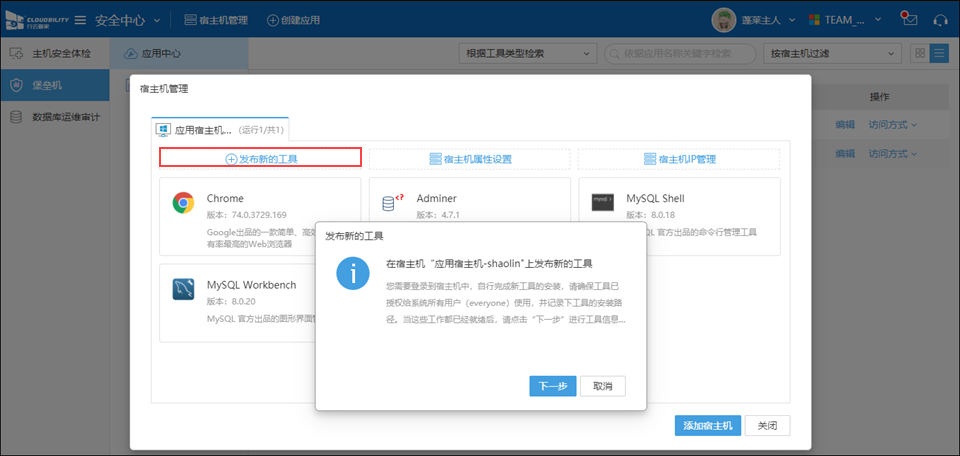Viewport: 960px width, 456px height.
Task: Expand the 根据工具类型检索 dropdown
Action: [528, 53]
